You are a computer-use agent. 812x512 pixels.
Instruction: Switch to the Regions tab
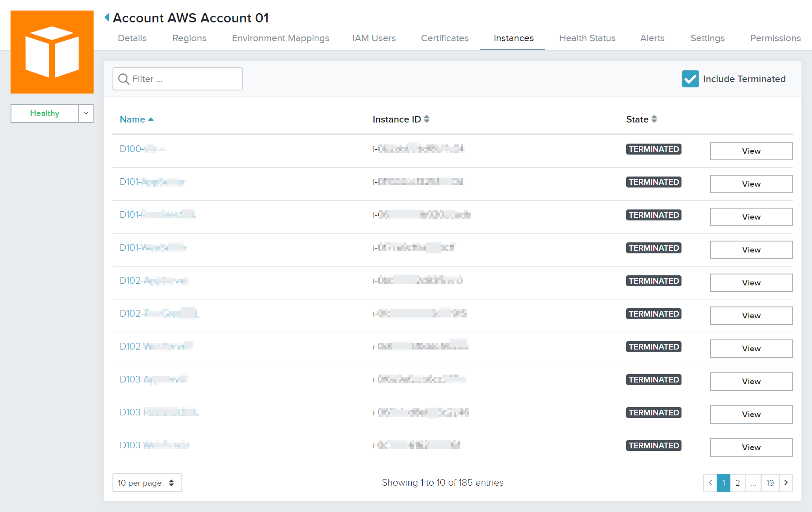pos(189,38)
